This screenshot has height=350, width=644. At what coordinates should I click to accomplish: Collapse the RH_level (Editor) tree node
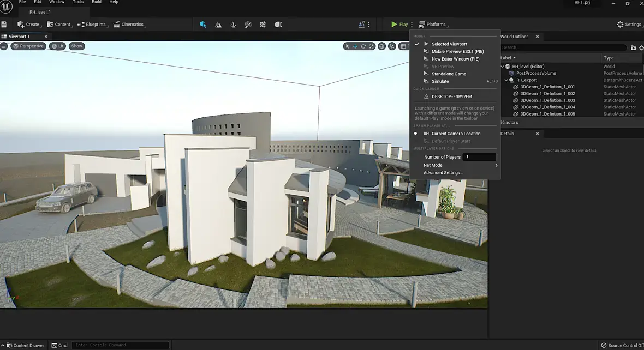(502, 67)
